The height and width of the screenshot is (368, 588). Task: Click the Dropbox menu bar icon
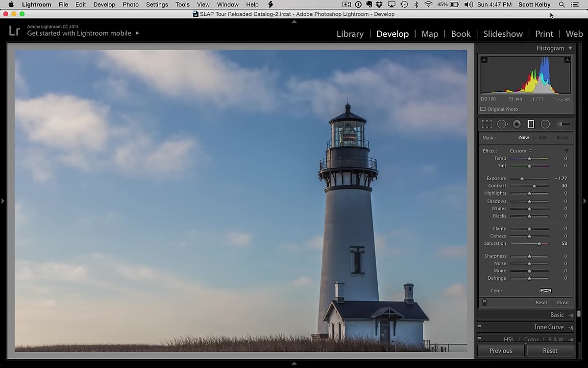point(380,4)
